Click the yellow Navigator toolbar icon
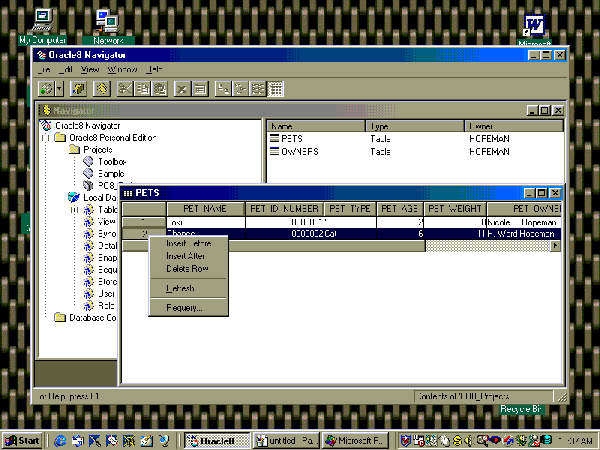 pos(101,89)
